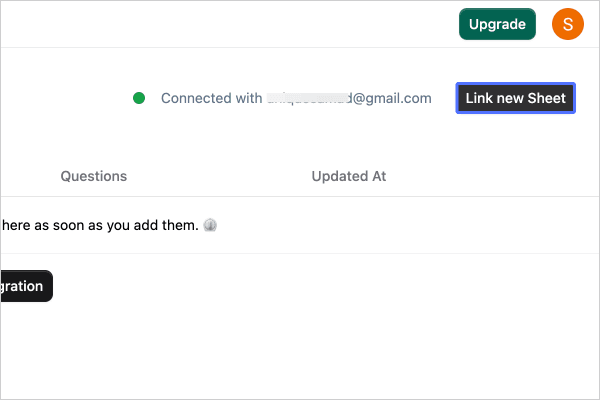Start linking a new Google Sheet
Screen dimensions: 600x400
click(515, 98)
